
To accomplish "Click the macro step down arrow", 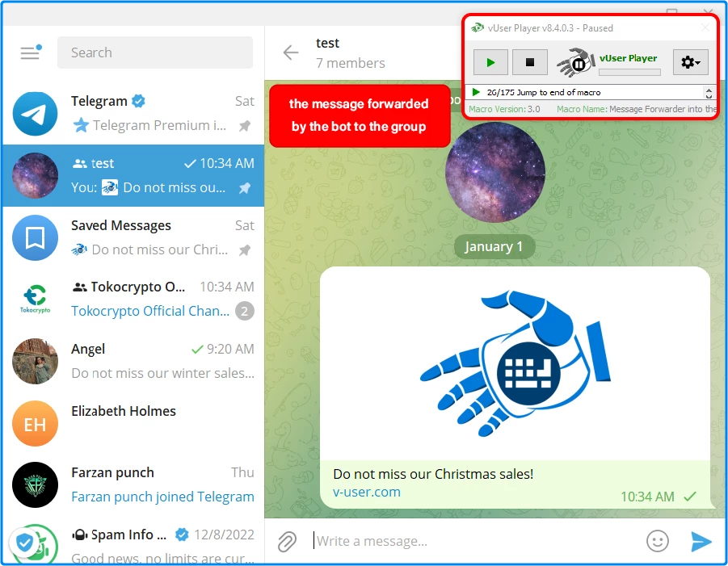I will coord(709,96).
